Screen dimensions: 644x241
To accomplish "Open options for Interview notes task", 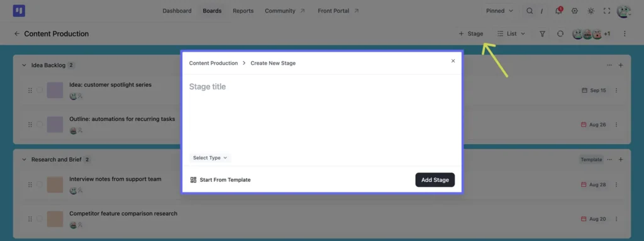I will [616, 184].
